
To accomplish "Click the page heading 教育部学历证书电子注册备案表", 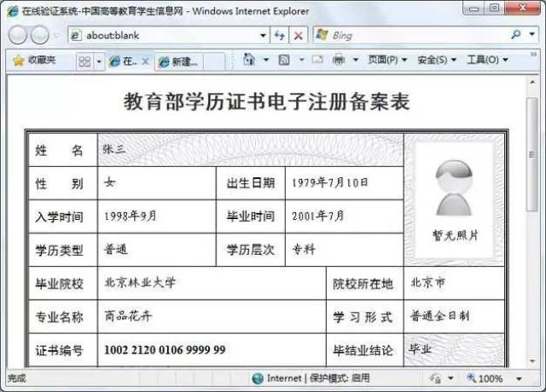I will click(x=267, y=101).
